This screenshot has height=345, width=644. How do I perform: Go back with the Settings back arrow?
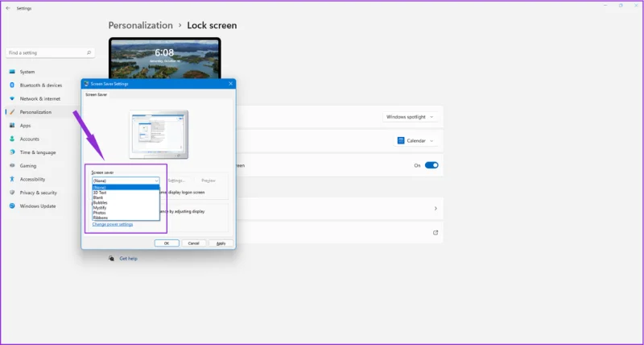[8, 8]
